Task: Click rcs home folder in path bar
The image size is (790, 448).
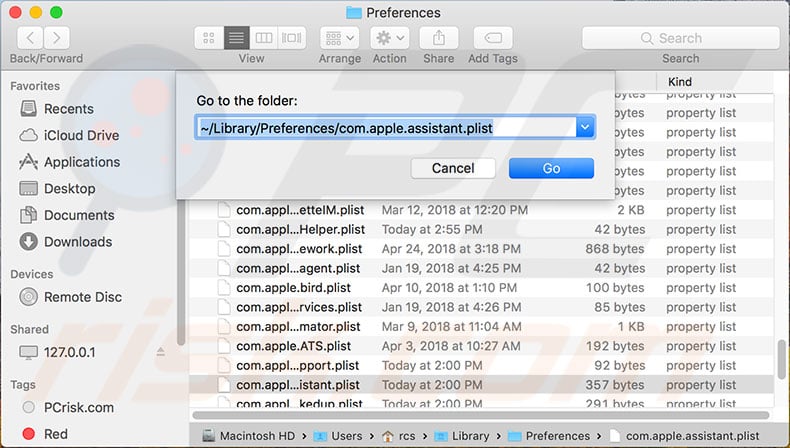Action: [x=399, y=436]
